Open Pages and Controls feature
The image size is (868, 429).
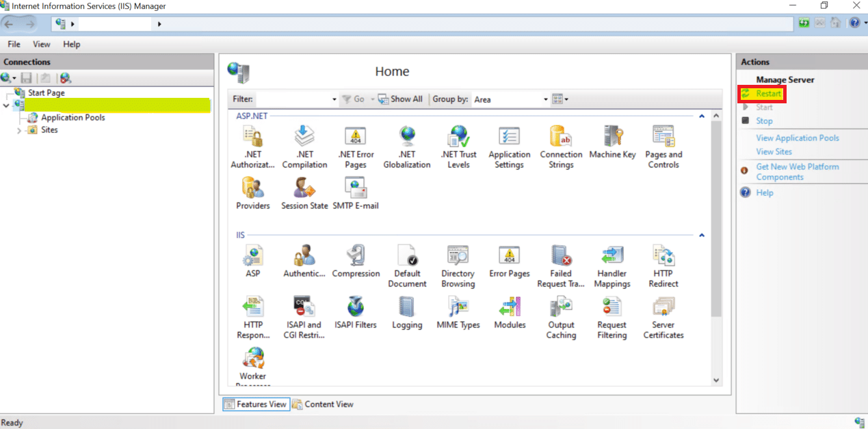663,147
